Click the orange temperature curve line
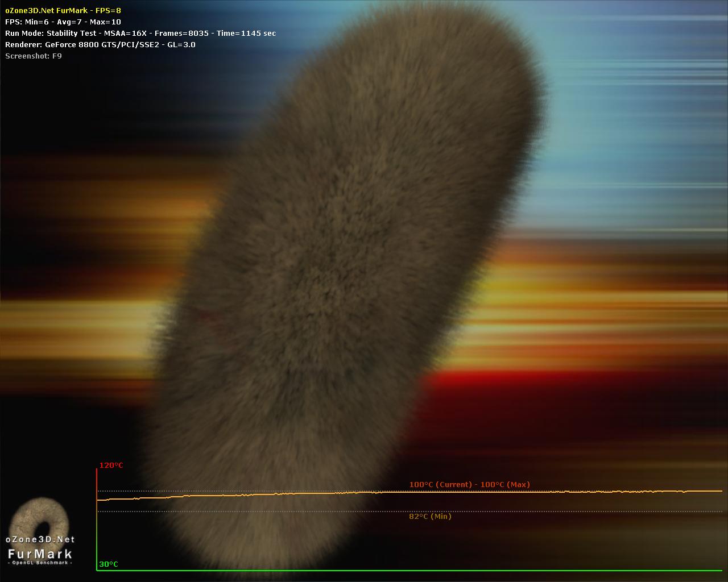Screen dimensions: 728x582 tap(409, 493)
